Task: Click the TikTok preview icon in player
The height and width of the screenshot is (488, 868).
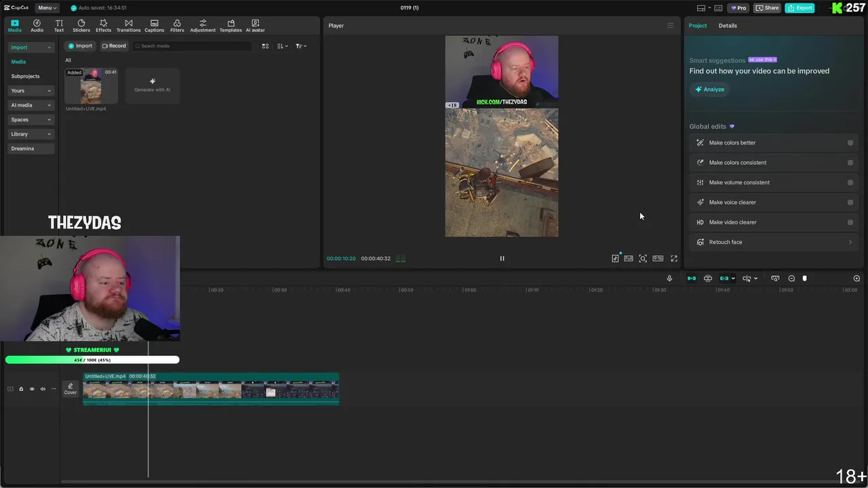Action: (615, 258)
